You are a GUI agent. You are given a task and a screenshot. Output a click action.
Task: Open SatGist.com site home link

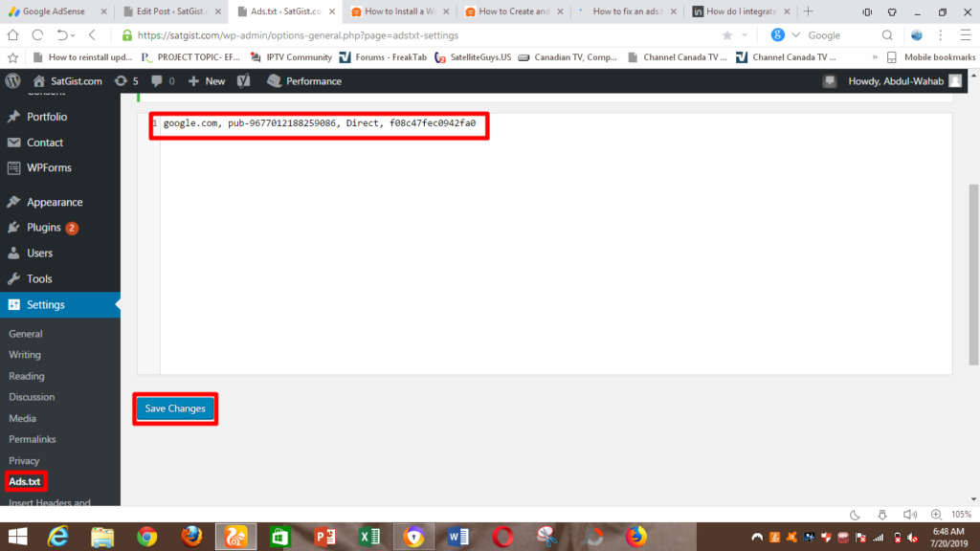68,81
